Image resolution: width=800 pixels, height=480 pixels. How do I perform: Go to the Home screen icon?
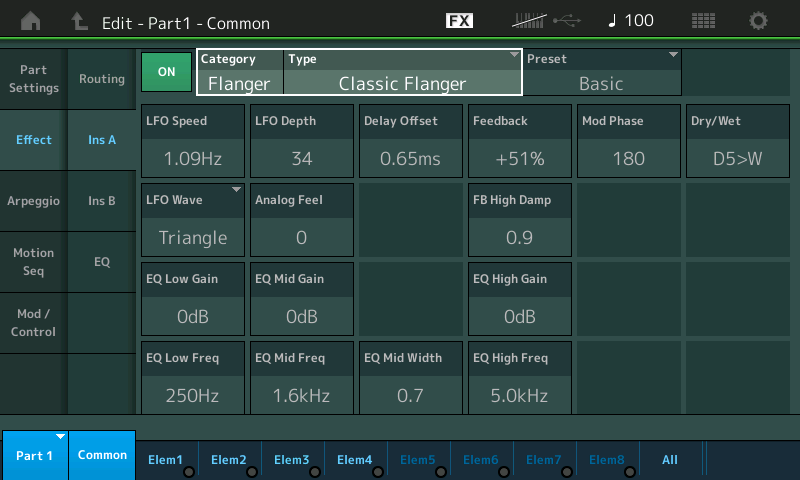31,21
